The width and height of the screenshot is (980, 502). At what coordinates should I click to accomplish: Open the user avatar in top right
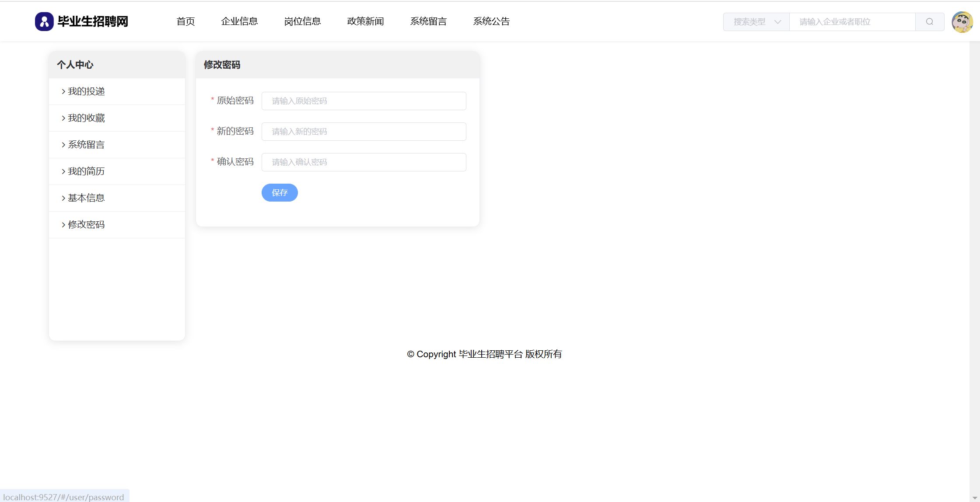(x=962, y=22)
